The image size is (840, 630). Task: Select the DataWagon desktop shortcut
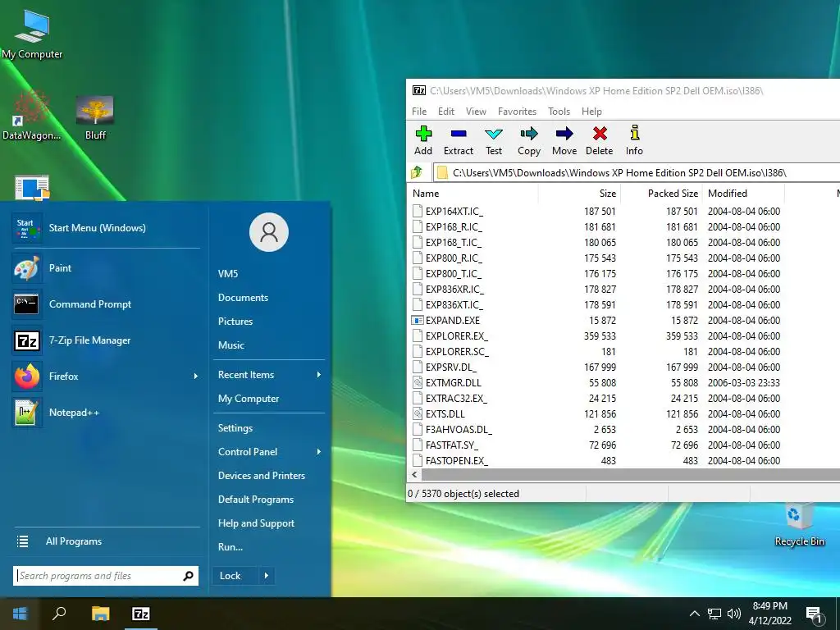(32, 116)
